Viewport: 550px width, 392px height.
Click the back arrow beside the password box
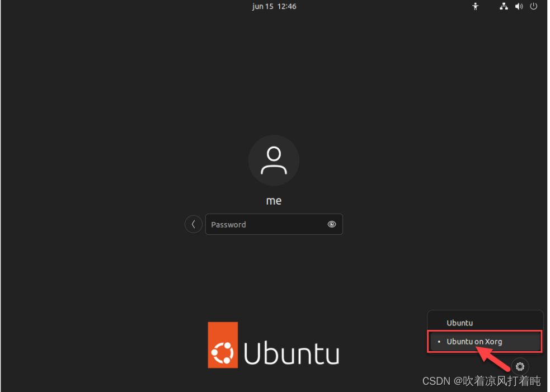click(193, 224)
